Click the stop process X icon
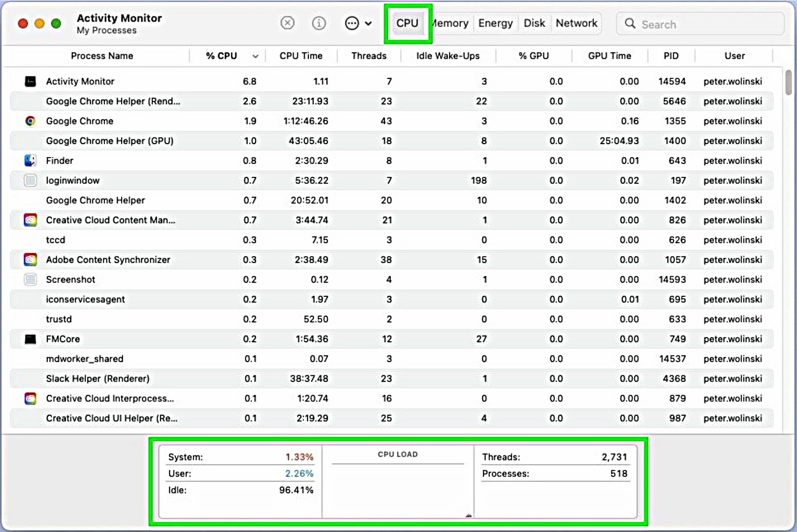This screenshot has height=532, width=797. coord(287,23)
